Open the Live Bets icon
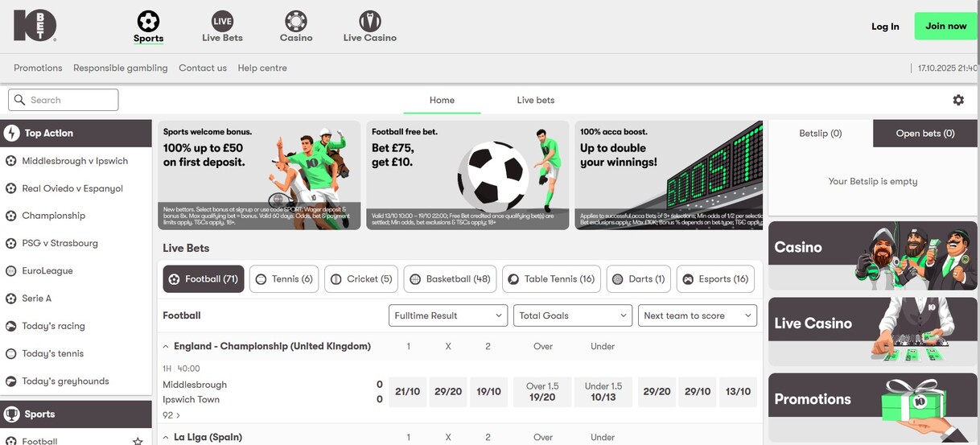 [x=222, y=21]
